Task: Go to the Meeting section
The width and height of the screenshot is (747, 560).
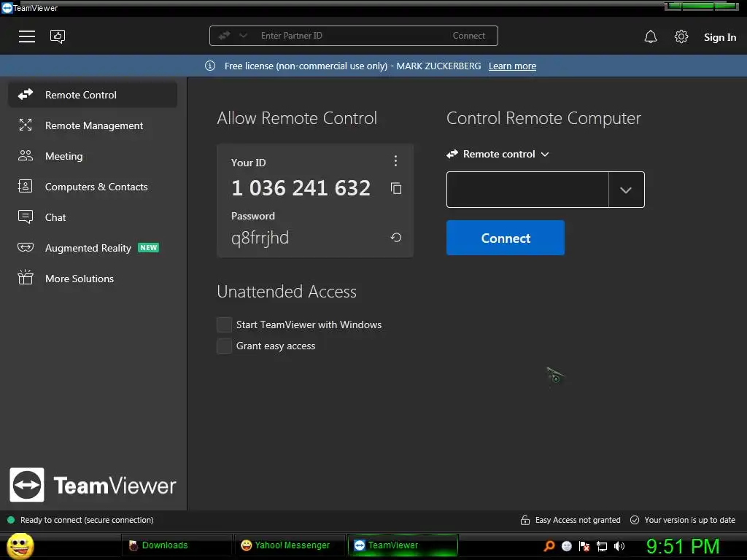Action: (93, 156)
